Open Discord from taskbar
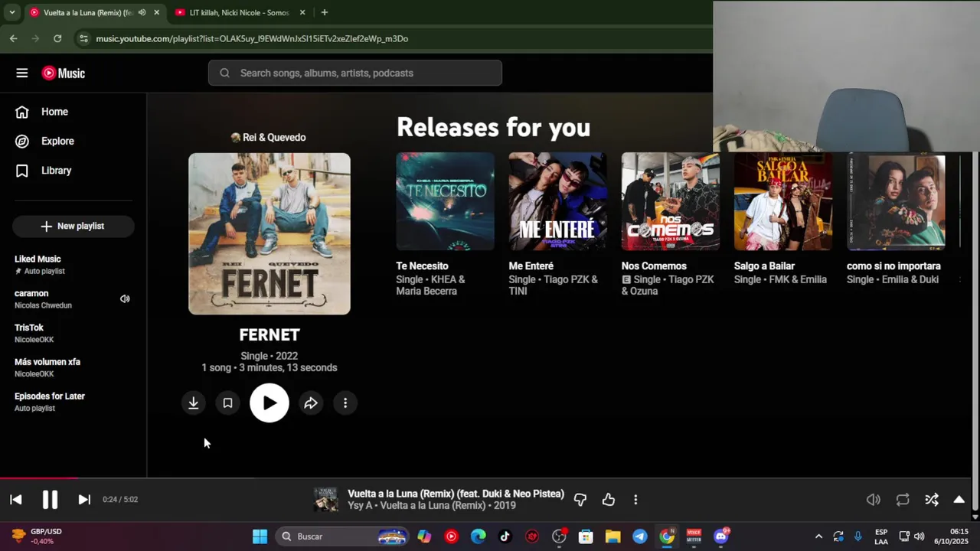This screenshot has height=551, width=980. tap(721, 536)
